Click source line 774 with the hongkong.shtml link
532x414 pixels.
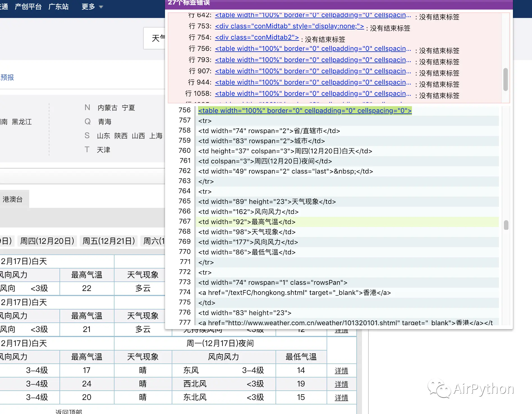(348, 293)
